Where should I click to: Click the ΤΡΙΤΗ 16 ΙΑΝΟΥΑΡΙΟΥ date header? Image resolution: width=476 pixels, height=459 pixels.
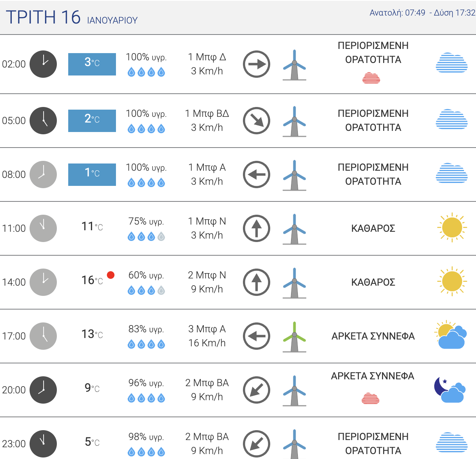(x=72, y=17)
